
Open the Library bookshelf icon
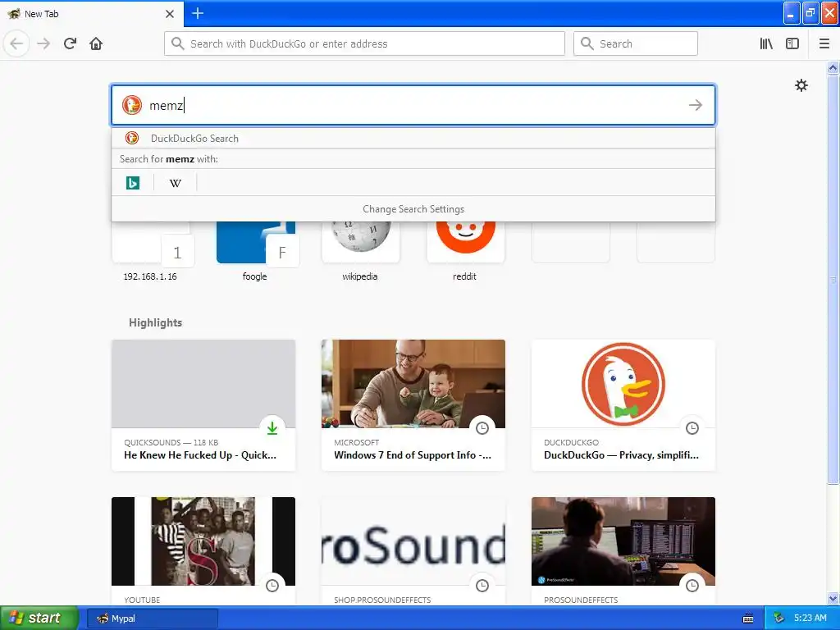tap(766, 43)
